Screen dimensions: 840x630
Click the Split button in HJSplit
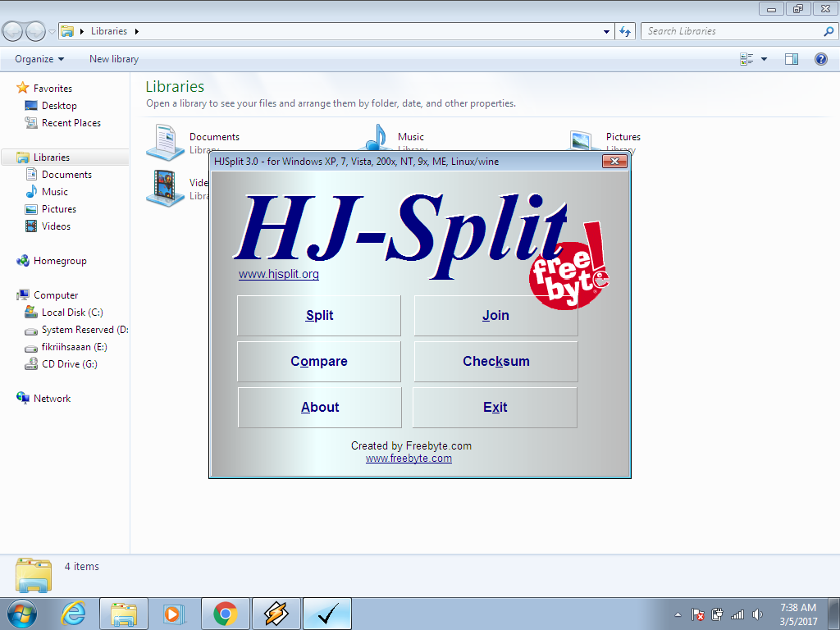pyautogui.click(x=318, y=315)
